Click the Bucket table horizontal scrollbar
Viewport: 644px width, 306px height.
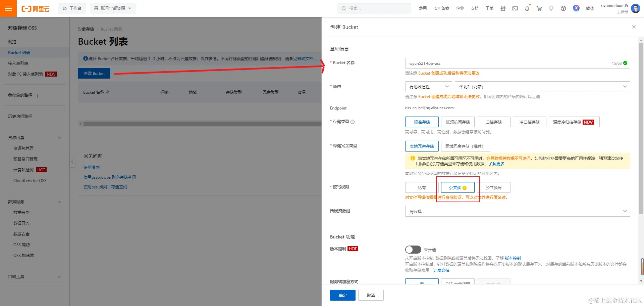click(202, 124)
